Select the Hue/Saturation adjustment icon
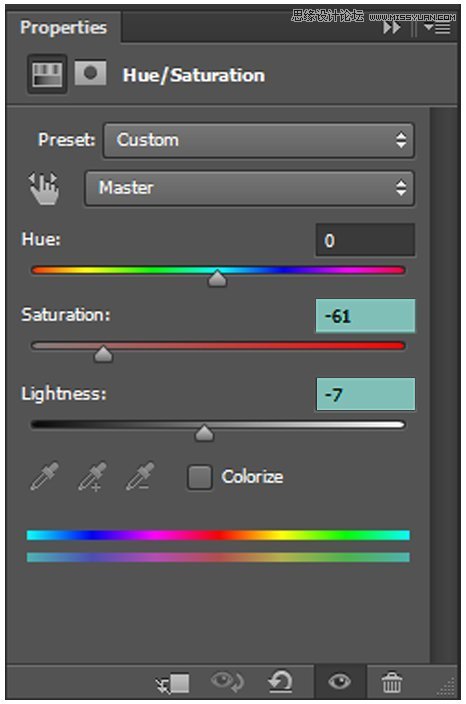The image size is (466, 704). click(x=47, y=74)
